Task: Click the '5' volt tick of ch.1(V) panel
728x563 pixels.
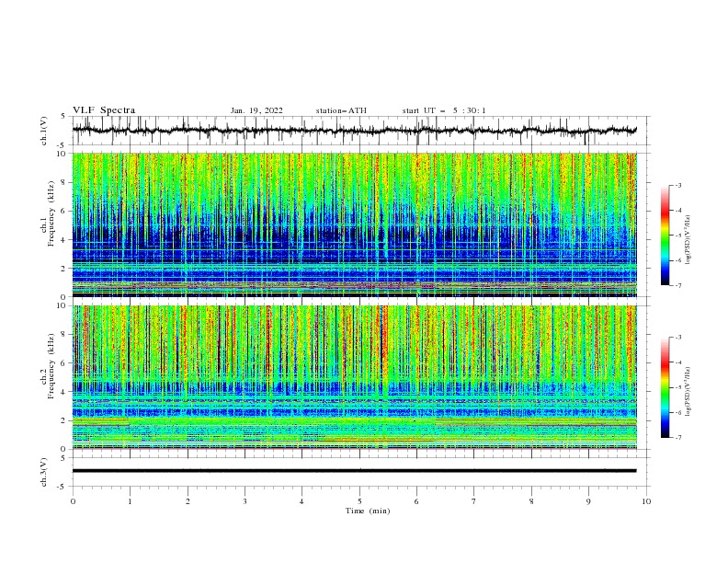Action: [x=63, y=116]
